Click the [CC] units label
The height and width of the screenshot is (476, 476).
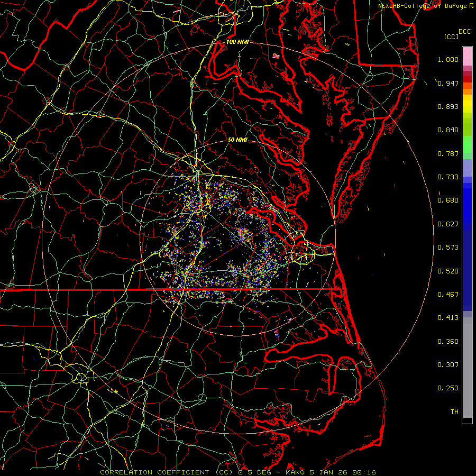click(x=451, y=36)
